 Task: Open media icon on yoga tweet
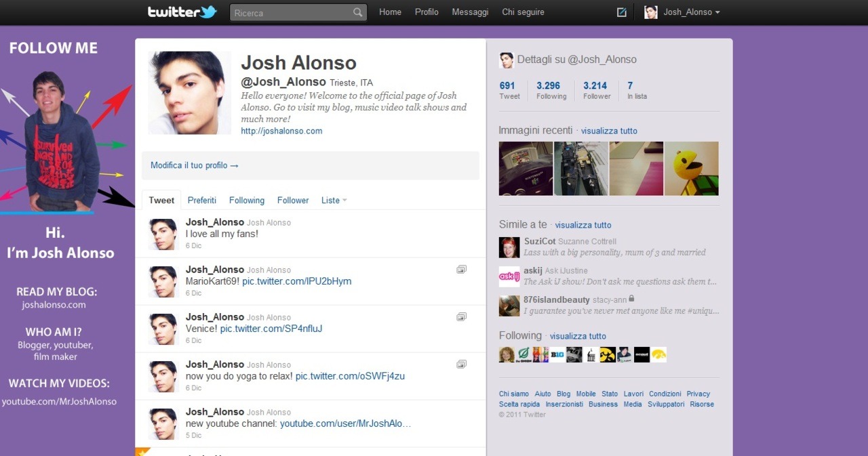pyautogui.click(x=461, y=364)
